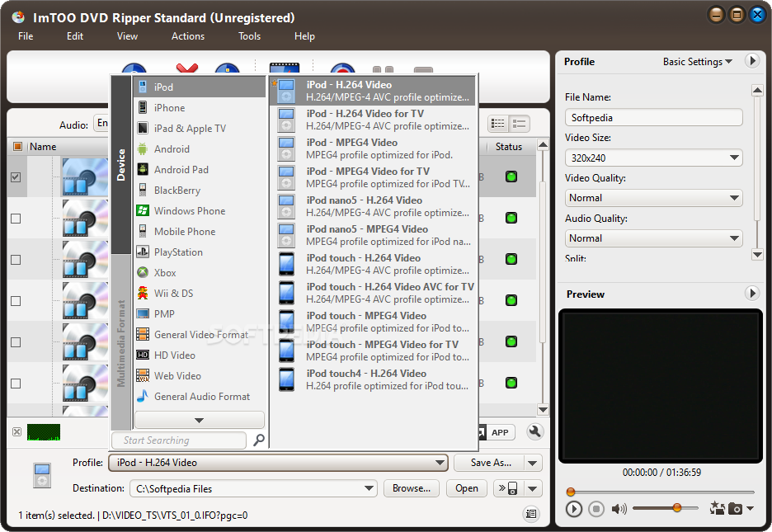Open the View menu
The image size is (772, 532).
click(127, 36)
